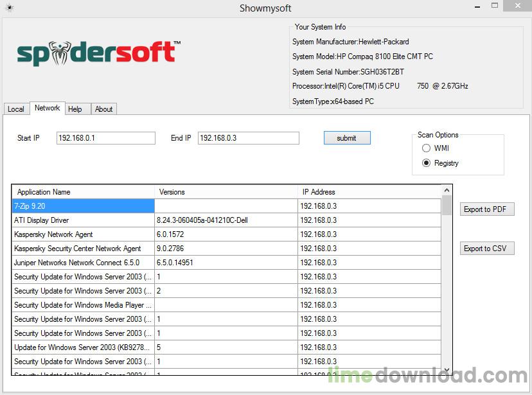Switch to the Local tab
This screenshot has width=532, height=395.
point(16,109)
